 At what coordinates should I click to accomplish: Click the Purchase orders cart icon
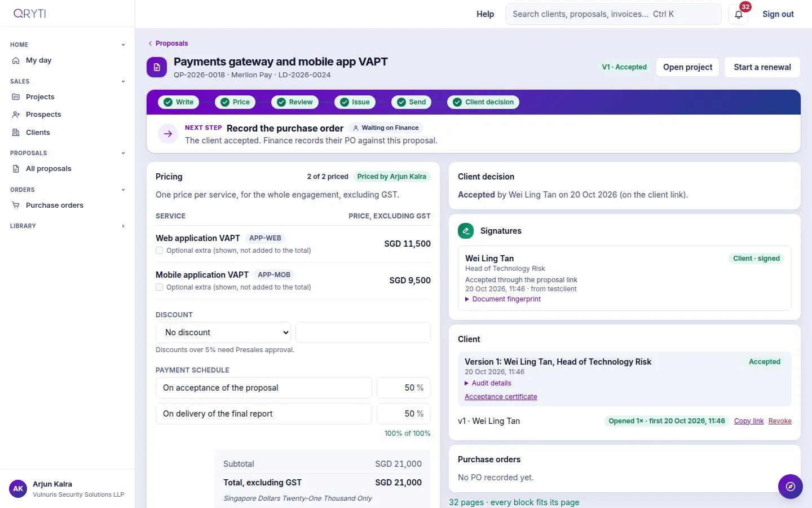16,205
